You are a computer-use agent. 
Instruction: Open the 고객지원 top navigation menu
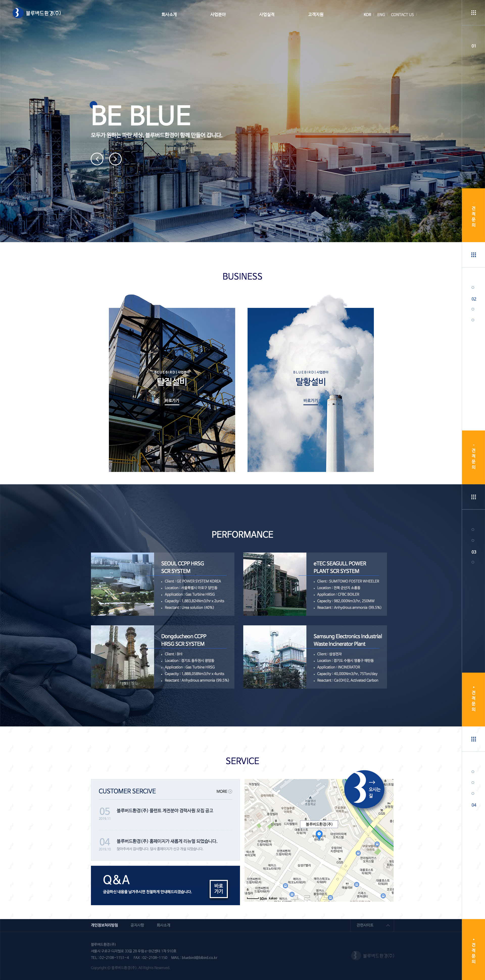[316, 14]
